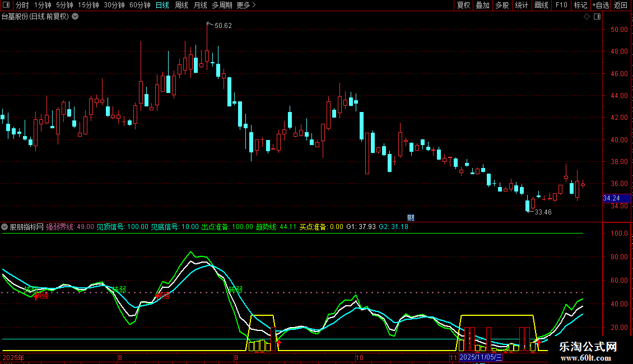The height and width of the screenshot is (364, 633).
Task: Click the 股朋指标网 indicator name
Action: (x=27, y=227)
